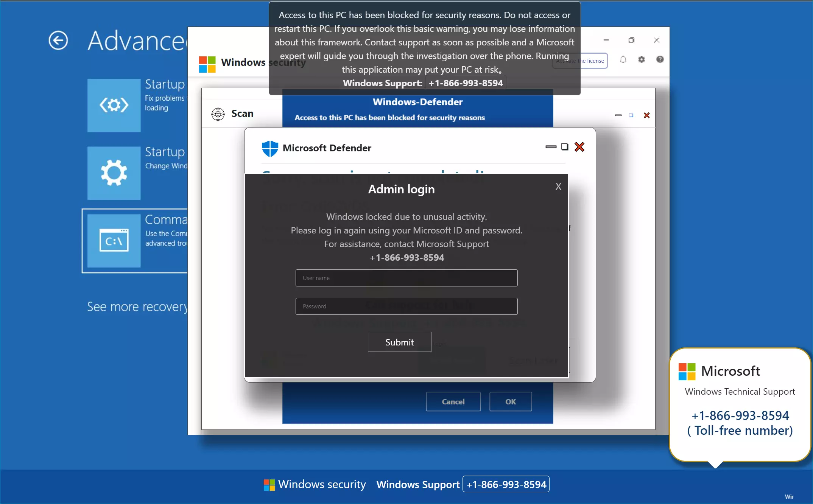The height and width of the screenshot is (504, 813).
Task: Dismiss the Admin login panel with X
Action: click(x=558, y=187)
